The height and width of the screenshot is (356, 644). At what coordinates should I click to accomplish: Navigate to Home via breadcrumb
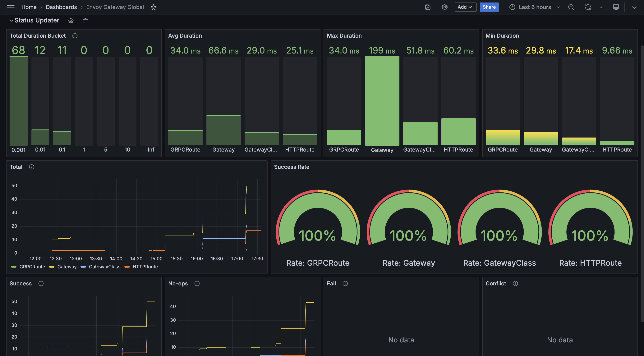[x=29, y=7]
